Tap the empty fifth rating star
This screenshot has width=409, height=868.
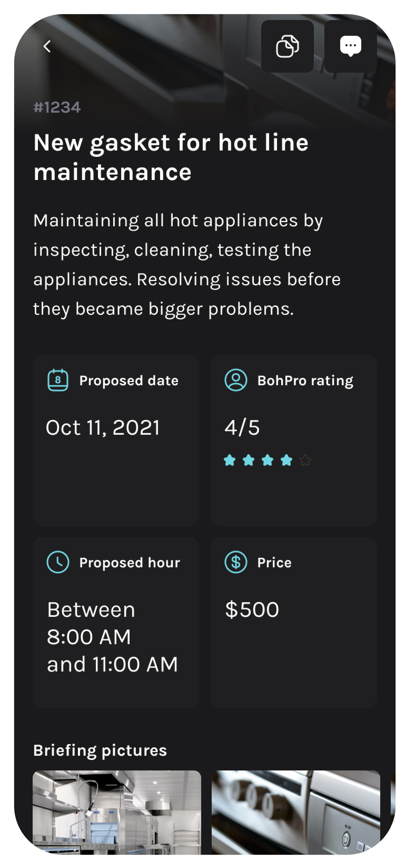click(x=305, y=460)
